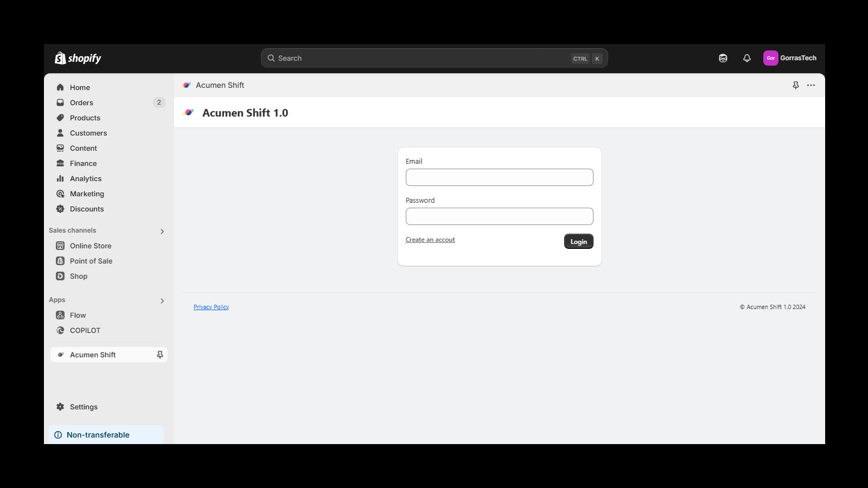The height and width of the screenshot is (488, 868).
Task: Click the copyright Acumen Shift 1.0 2024 text
Action: click(x=773, y=307)
